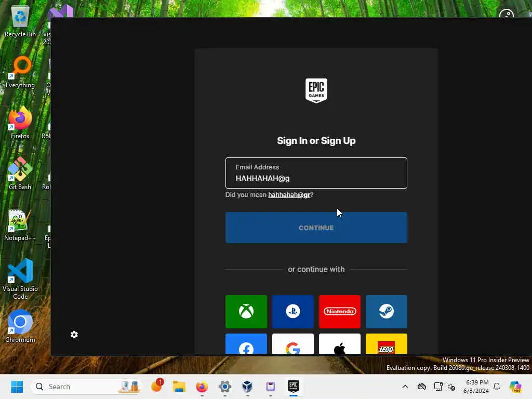
Task: Select Git Bash desktop shortcut
Action: tap(20, 174)
